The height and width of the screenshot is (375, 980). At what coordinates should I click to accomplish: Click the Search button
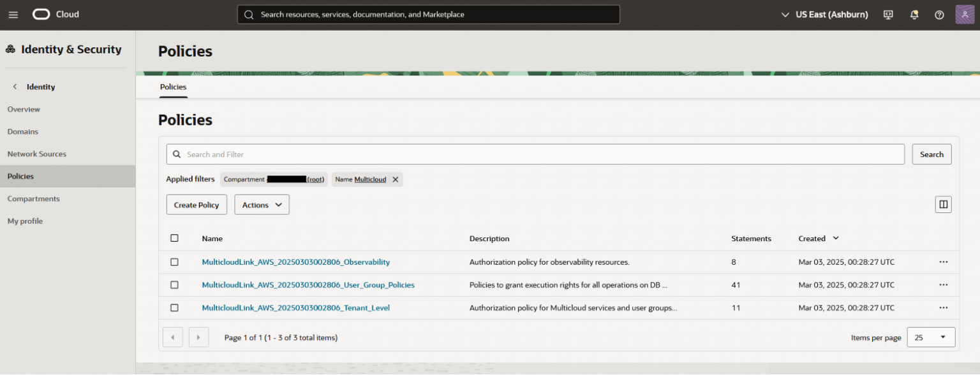[932, 154]
